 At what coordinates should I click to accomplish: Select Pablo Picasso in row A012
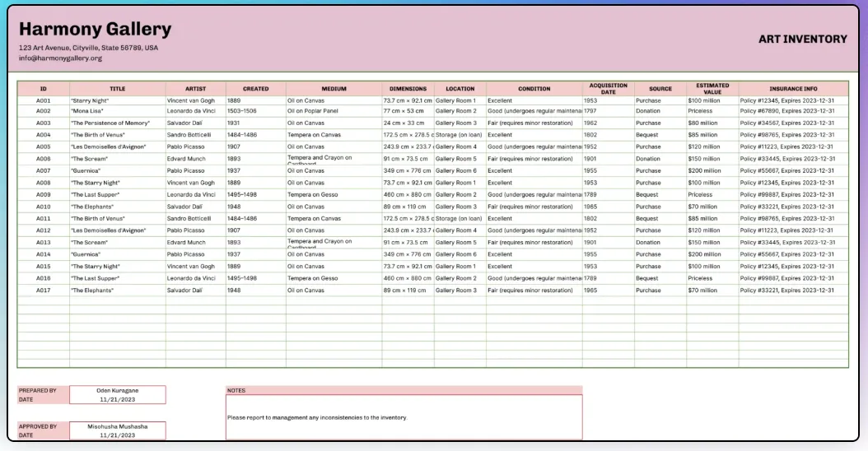tap(195, 230)
